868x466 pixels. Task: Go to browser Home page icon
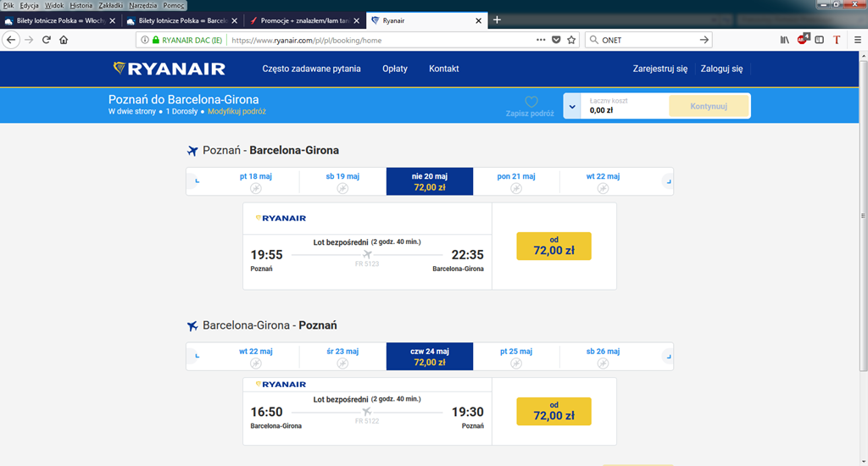coord(64,40)
